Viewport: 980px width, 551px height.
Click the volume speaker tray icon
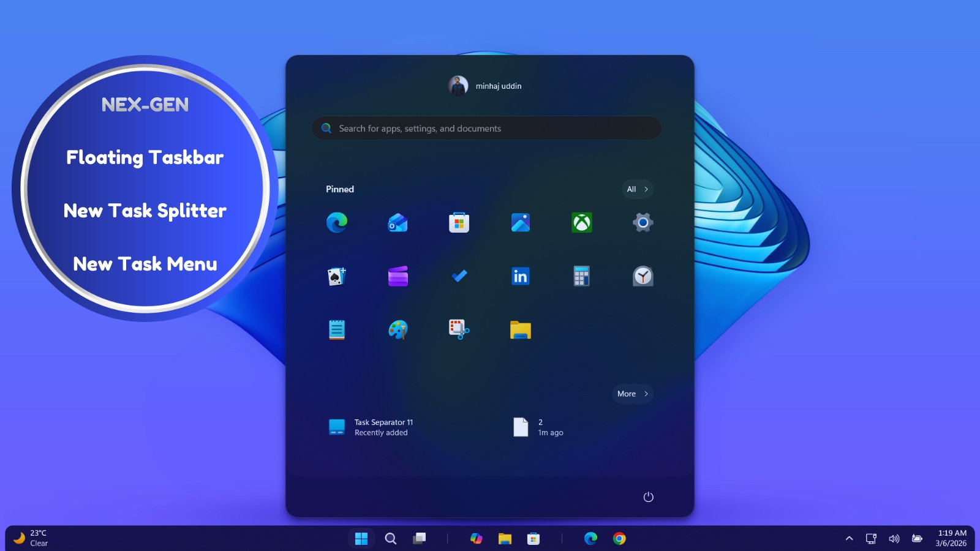tap(894, 539)
